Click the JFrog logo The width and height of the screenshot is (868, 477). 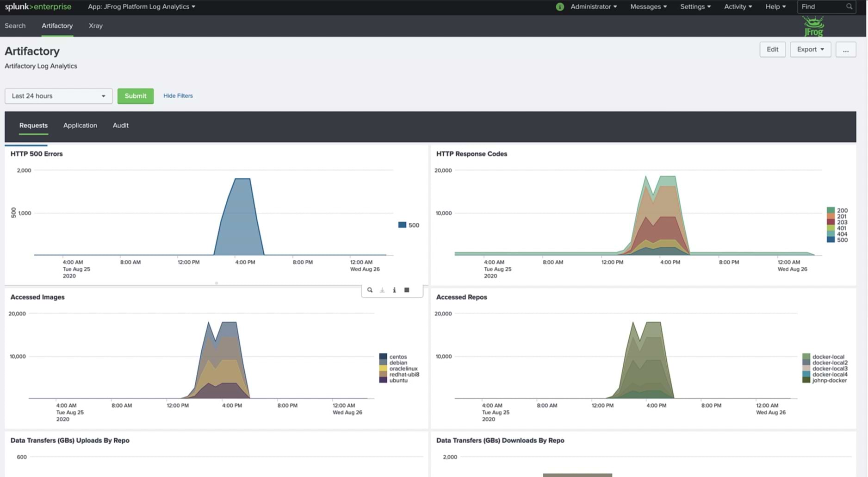click(813, 26)
